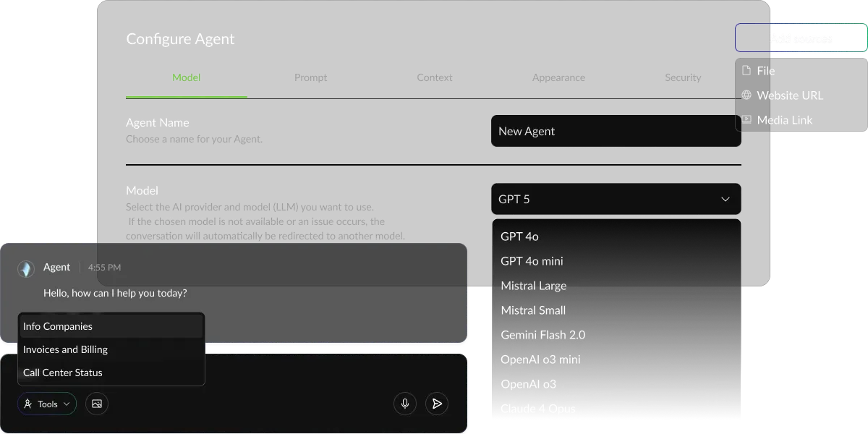
Task: Choose the Website URL source option
Action: 789,95
